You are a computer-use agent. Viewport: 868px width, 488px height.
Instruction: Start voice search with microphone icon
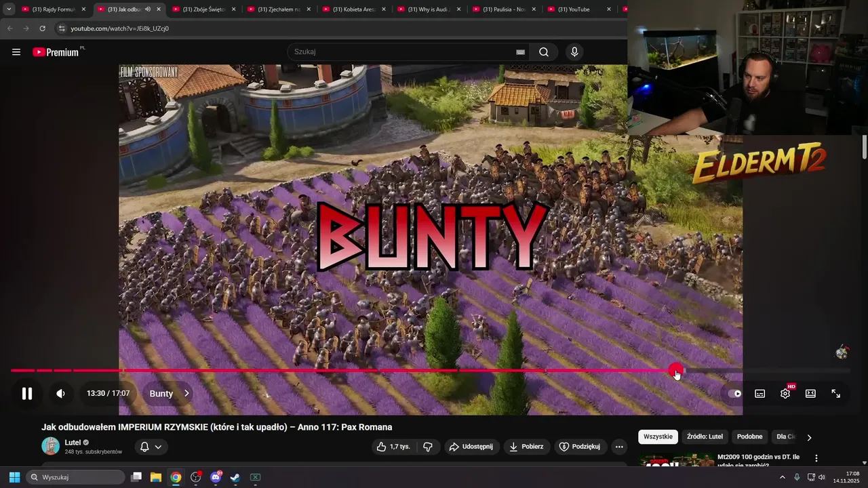pos(574,52)
